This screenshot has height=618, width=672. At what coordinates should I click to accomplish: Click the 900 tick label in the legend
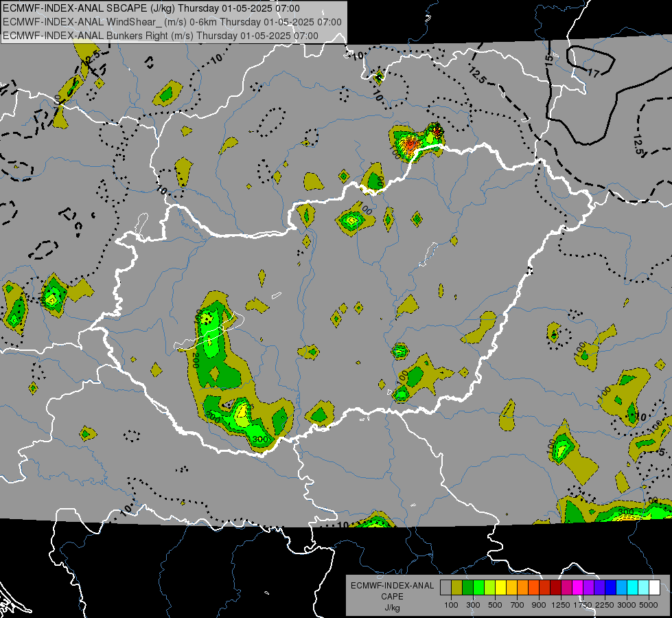539,605
